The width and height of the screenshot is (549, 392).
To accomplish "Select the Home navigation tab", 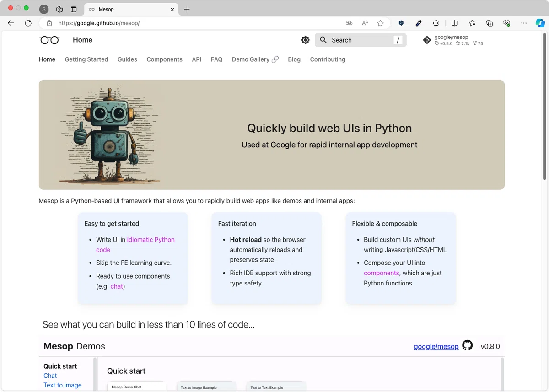I will pyautogui.click(x=47, y=59).
